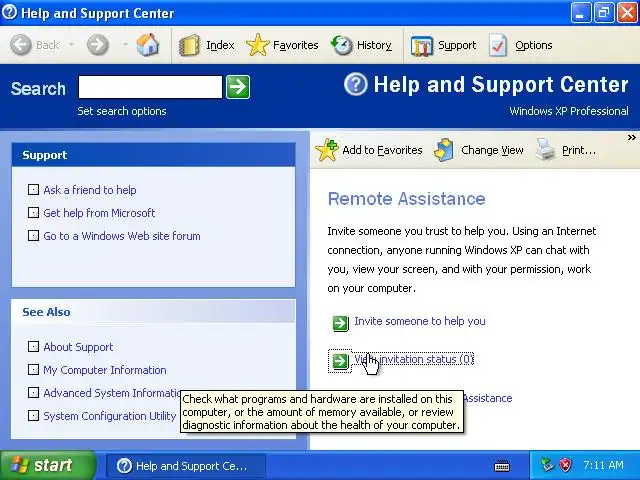Open the Support toolbar icon
The width and height of the screenshot is (640, 480).
click(x=421, y=46)
